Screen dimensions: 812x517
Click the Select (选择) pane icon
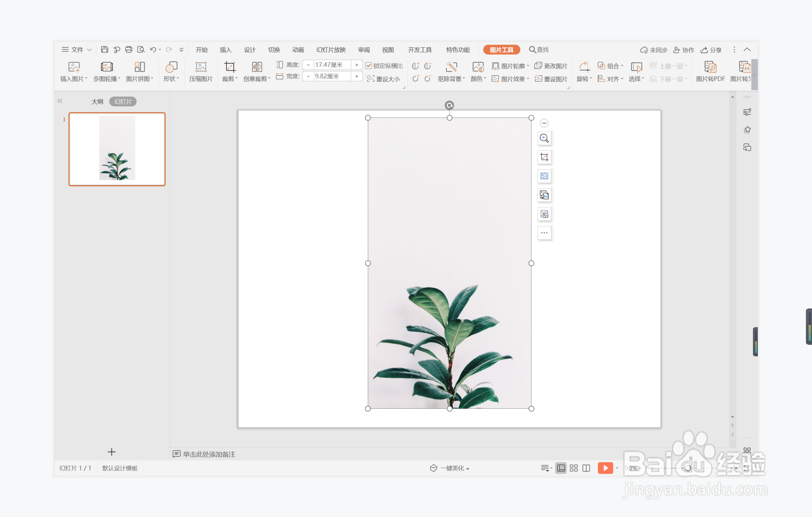point(636,67)
